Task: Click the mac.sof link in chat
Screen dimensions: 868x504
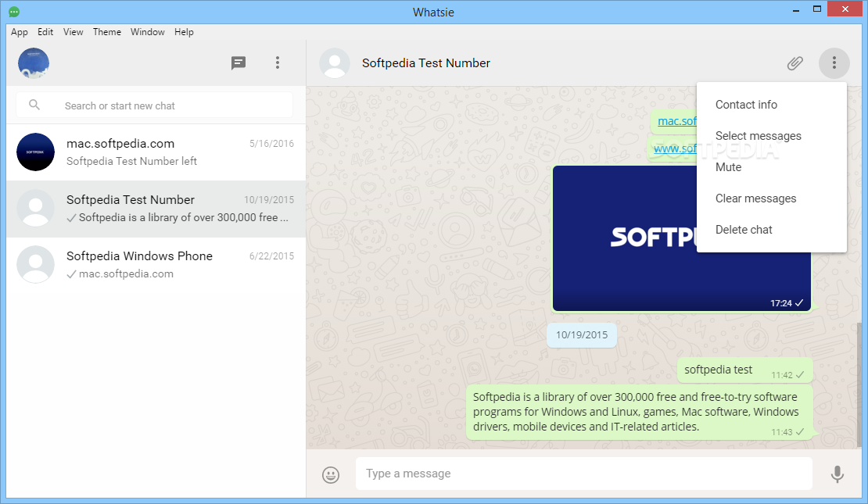Action: pyautogui.click(x=677, y=121)
